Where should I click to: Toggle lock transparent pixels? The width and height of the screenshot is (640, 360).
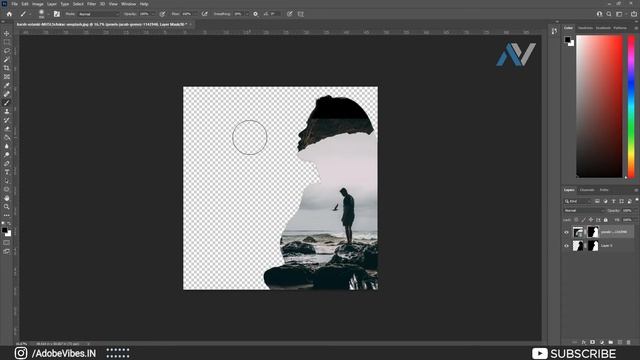click(576, 220)
